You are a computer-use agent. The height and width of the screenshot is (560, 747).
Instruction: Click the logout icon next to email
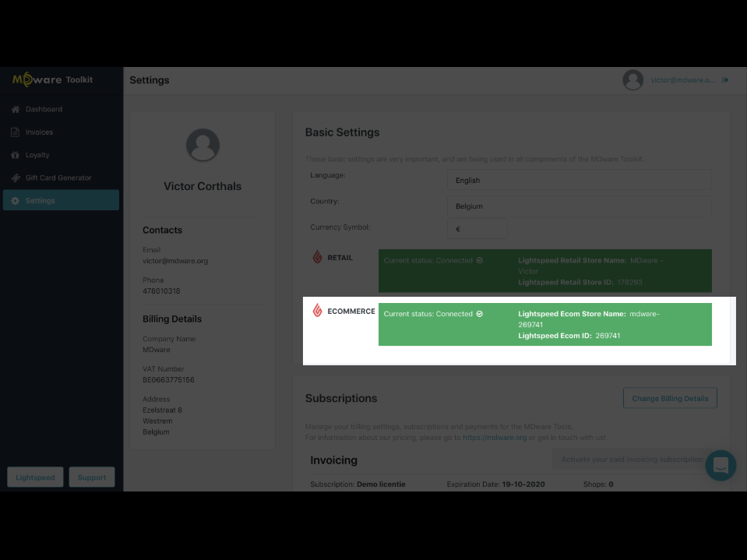(x=725, y=80)
